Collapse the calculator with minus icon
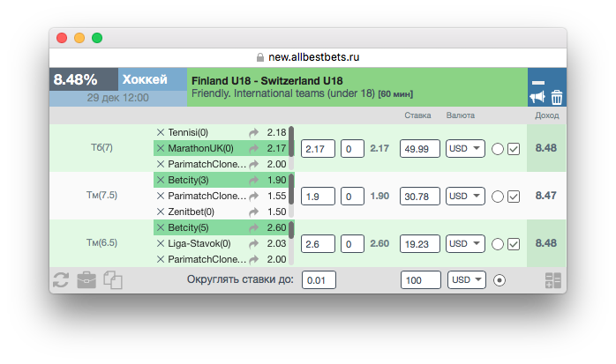This screenshot has width=616, height=364. tap(537, 83)
